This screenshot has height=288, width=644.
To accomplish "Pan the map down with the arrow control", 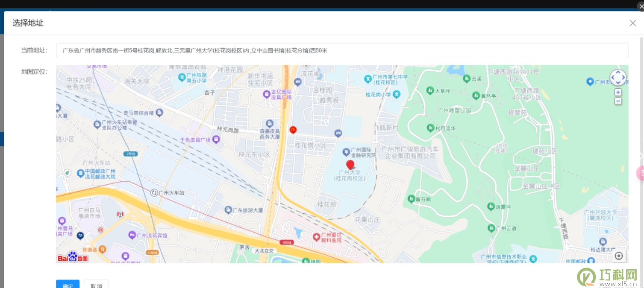I will [x=618, y=83].
